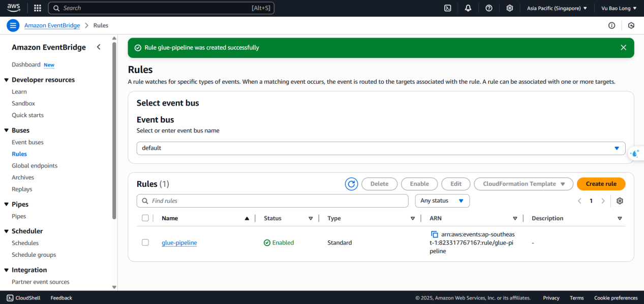The image size is (644, 304).
Task: Open the Dashboard page
Action: (x=26, y=64)
